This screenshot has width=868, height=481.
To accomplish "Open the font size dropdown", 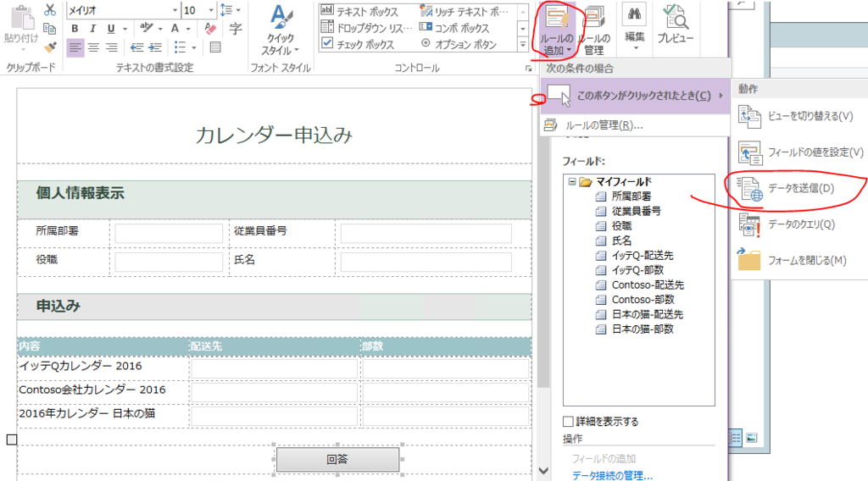I will click(x=211, y=10).
